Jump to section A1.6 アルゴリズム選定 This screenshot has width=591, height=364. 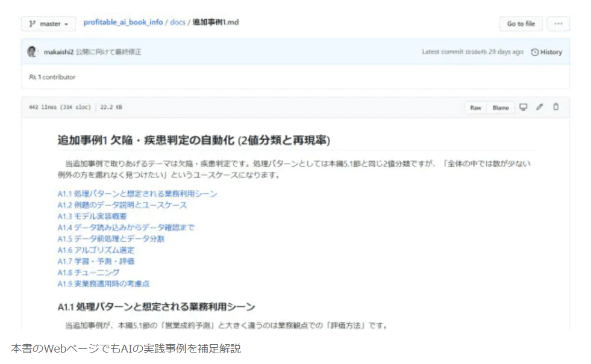[96, 250]
